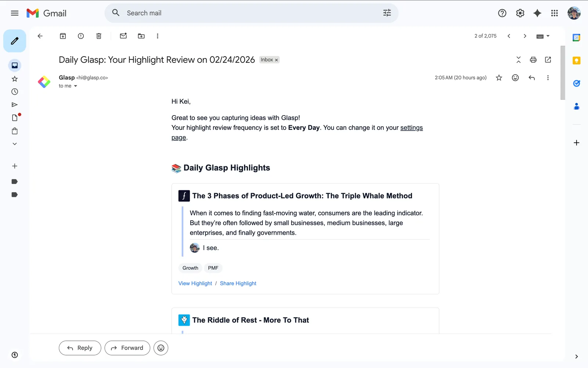
Task: Click the Glasp sender avatar
Action: pos(44,82)
